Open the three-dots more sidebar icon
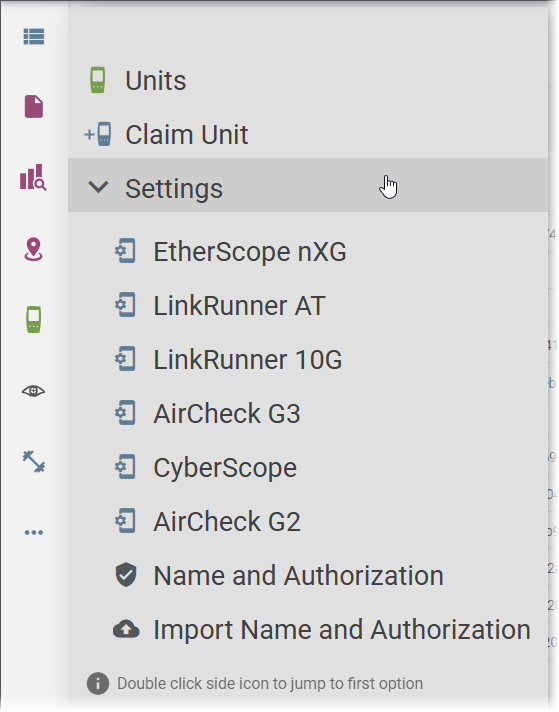 pyautogui.click(x=34, y=532)
